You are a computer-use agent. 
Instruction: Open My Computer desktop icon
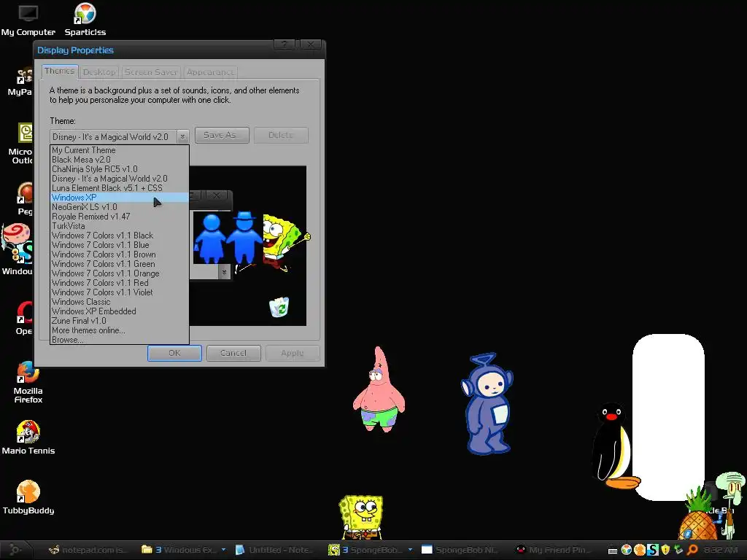(28, 20)
